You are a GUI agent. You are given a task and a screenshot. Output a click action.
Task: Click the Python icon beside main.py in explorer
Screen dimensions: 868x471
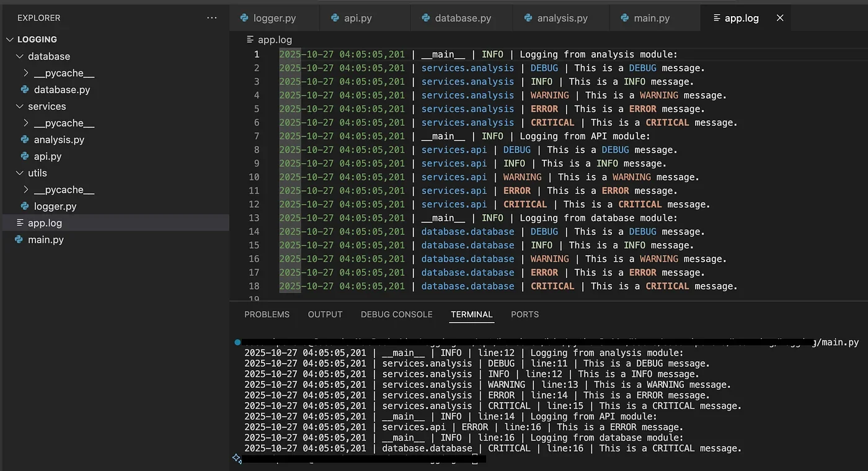tap(19, 240)
